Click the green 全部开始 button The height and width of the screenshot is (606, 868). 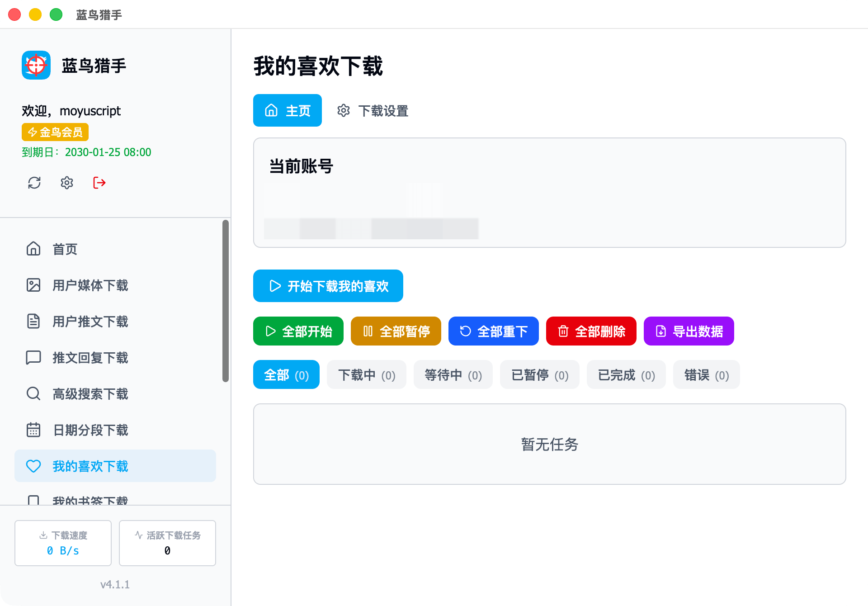point(298,331)
